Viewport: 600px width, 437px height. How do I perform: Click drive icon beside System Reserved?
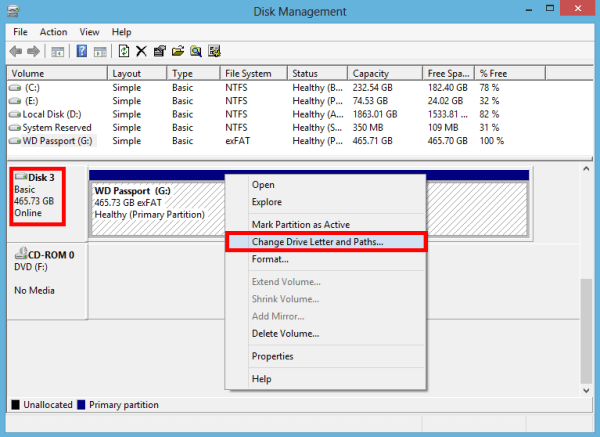point(15,128)
